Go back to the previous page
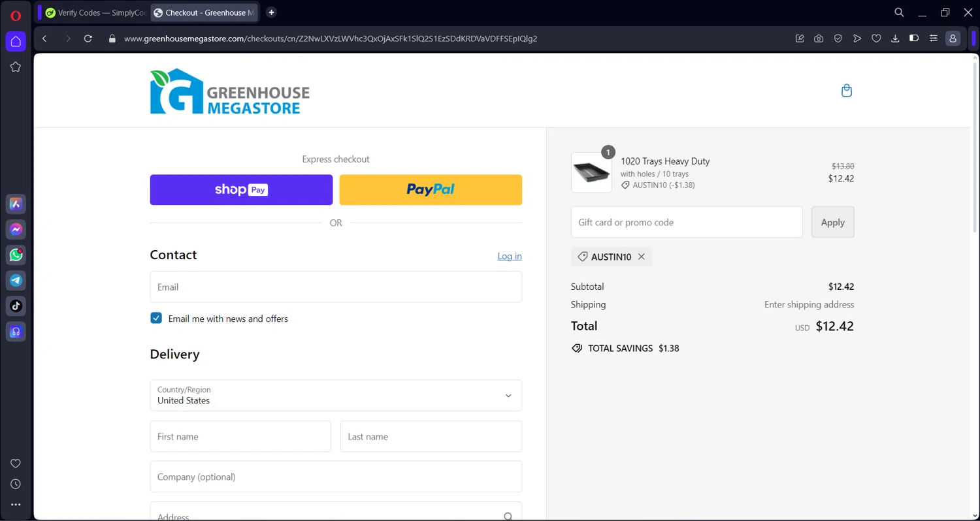This screenshot has height=521, width=980. click(x=44, y=39)
